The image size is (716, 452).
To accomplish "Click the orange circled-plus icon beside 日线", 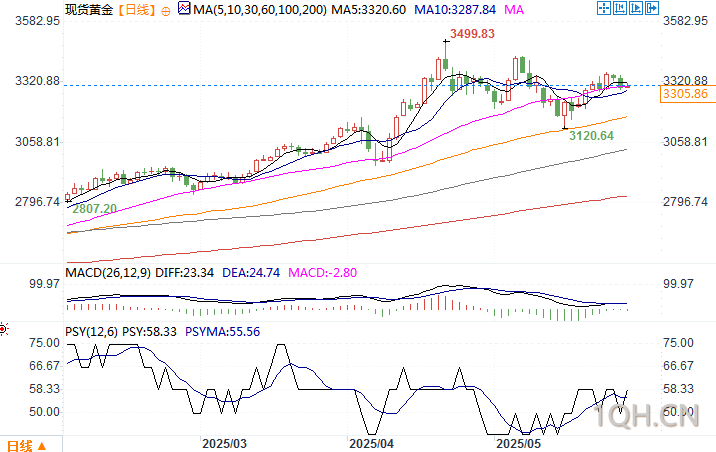I will tap(166, 11).
